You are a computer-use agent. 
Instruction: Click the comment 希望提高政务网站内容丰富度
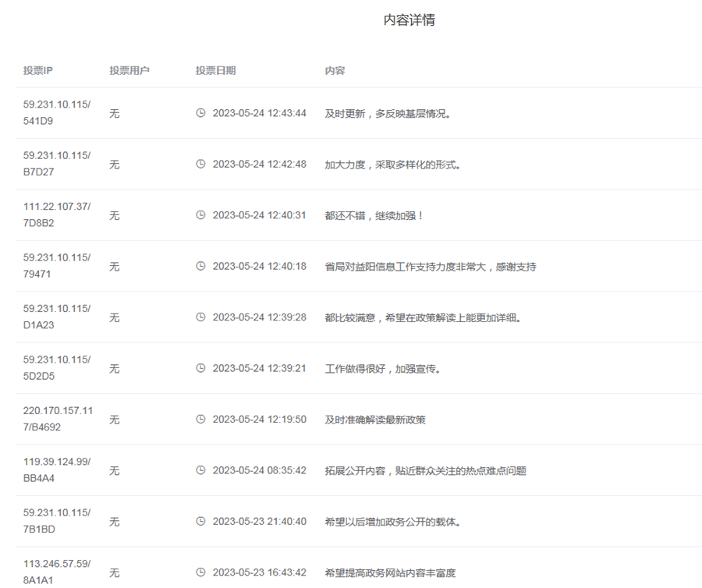[x=390, y=573]
